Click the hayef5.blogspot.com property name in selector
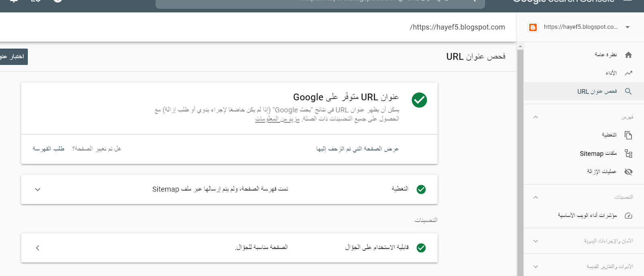The width and height of the screenshot is (644, 276). tap(580, 27)
